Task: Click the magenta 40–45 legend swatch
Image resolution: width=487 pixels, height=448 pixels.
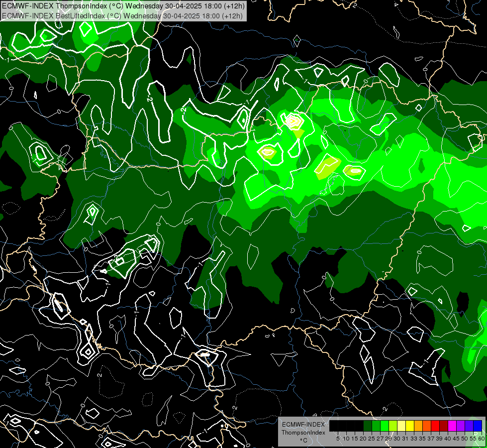Action: point(452,426)
